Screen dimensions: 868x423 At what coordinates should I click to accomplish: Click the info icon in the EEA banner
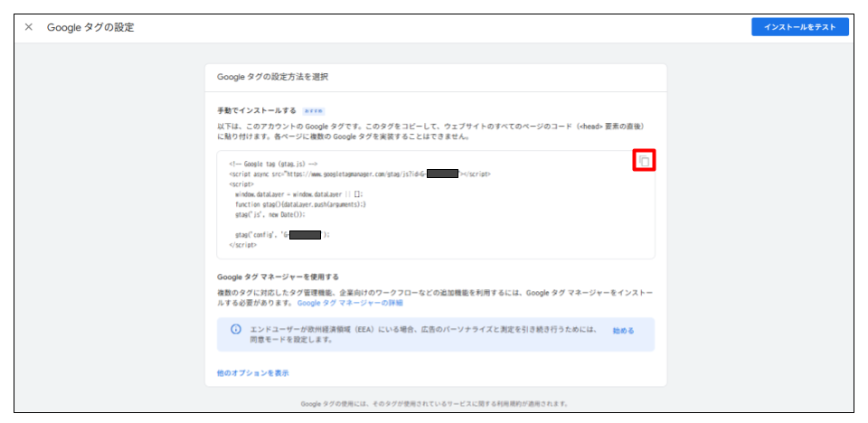click(236, 329)
